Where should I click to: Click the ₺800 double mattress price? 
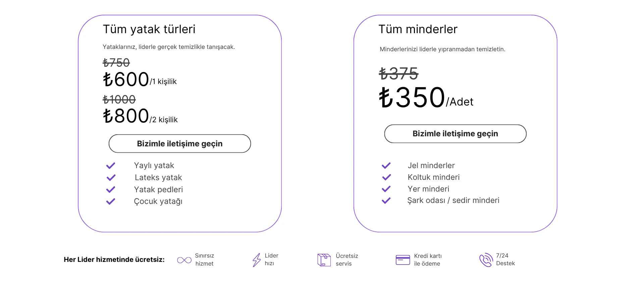126,116
